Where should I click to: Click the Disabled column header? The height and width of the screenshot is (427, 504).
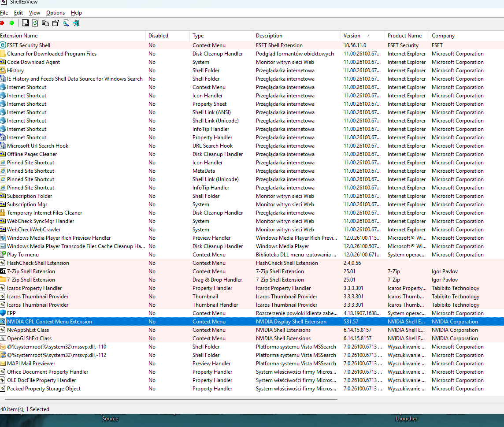158,36
